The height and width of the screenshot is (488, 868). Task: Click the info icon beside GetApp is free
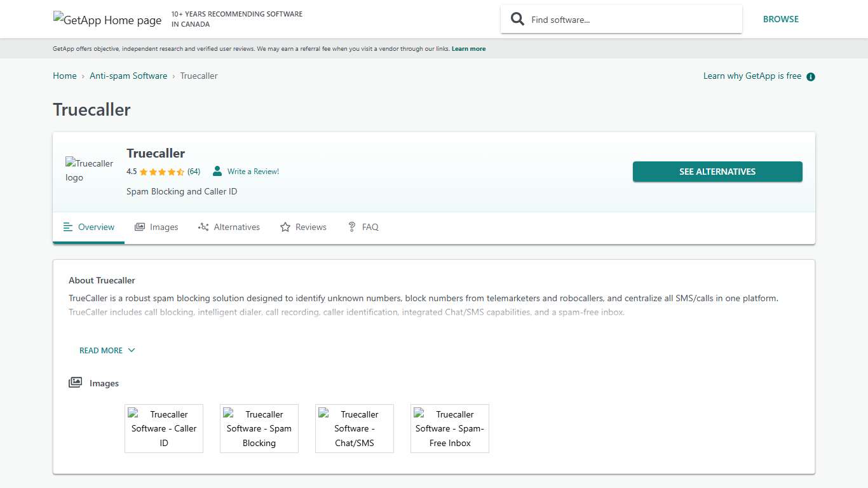tap(810, 77)
